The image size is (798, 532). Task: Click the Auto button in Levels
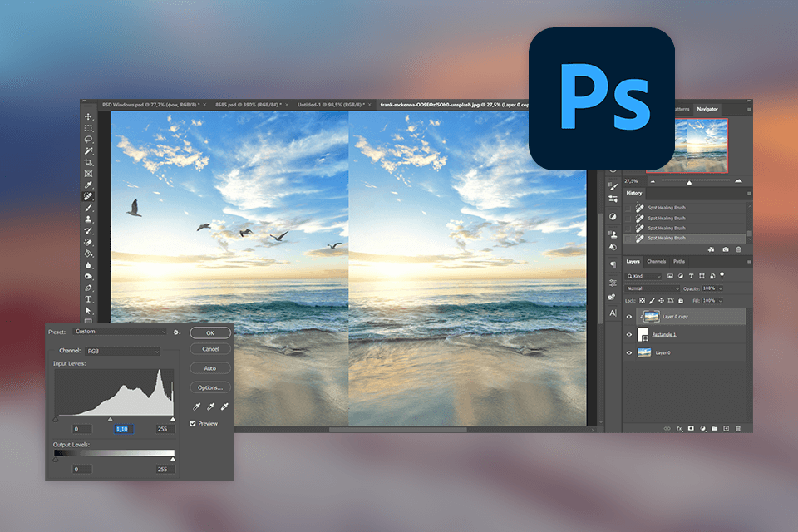pyautogui.click(x=210, y=368)
